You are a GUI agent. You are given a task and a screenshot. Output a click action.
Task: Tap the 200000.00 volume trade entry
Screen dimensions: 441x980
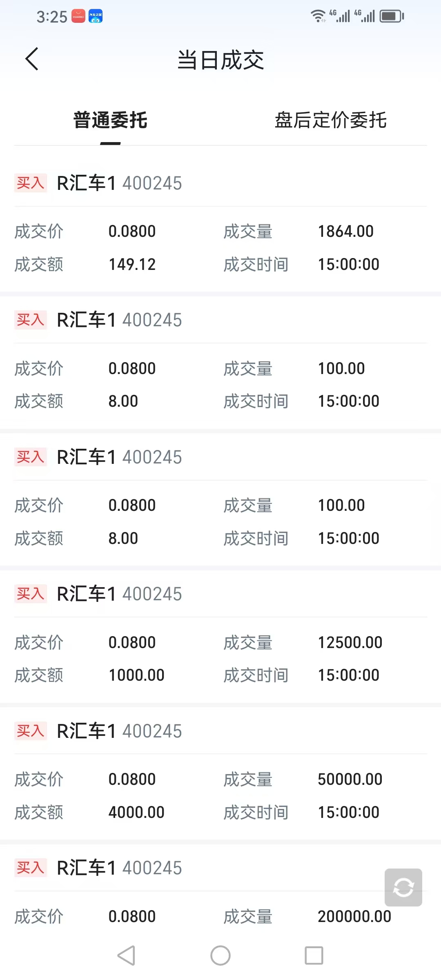pos(354,916)
